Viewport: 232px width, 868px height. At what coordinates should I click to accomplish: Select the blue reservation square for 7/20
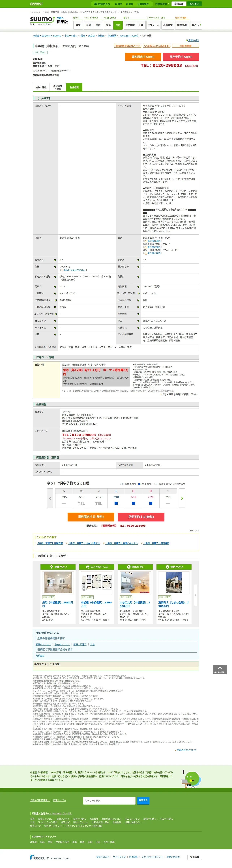point(151,503)
